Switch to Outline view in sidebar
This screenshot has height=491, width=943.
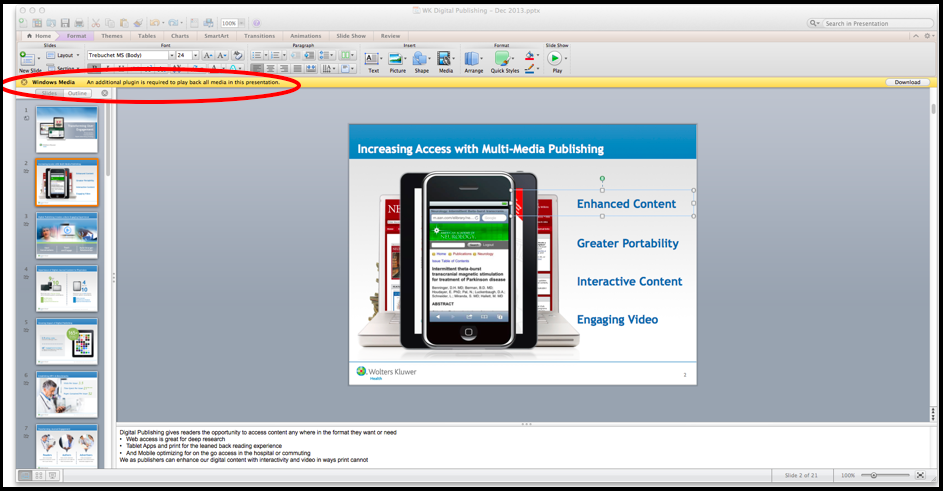click(77, 93)
